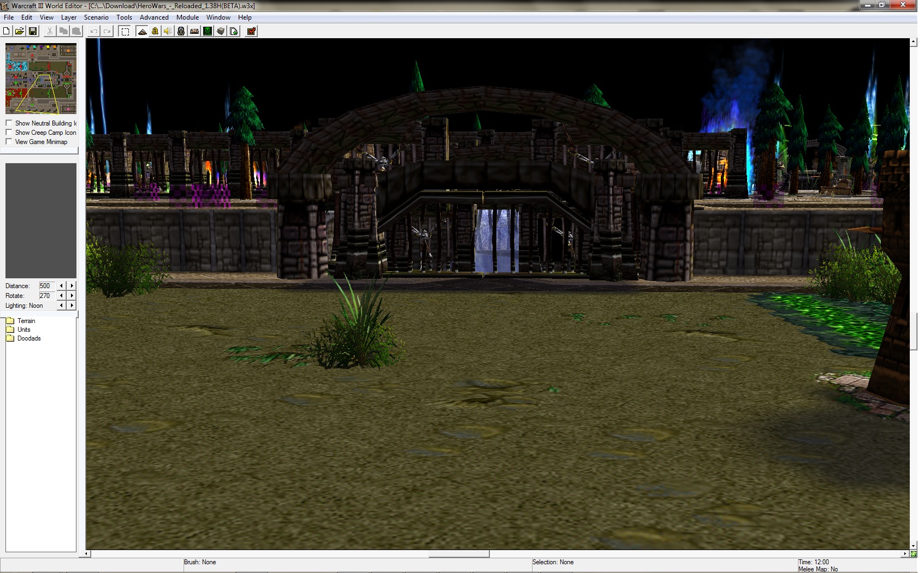Open the Sound Editor speaker icon

(x=168, y=31)
